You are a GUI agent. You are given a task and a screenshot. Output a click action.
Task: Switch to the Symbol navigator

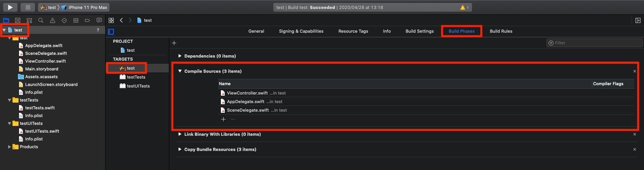[x=29, y=20]
